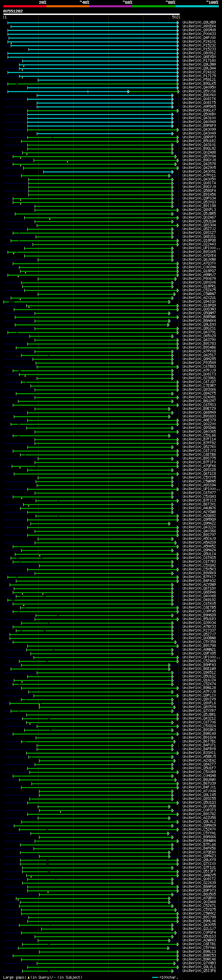
Task: Select the UniRef100_Q9XFL3 label
Action: pos(199,210)
